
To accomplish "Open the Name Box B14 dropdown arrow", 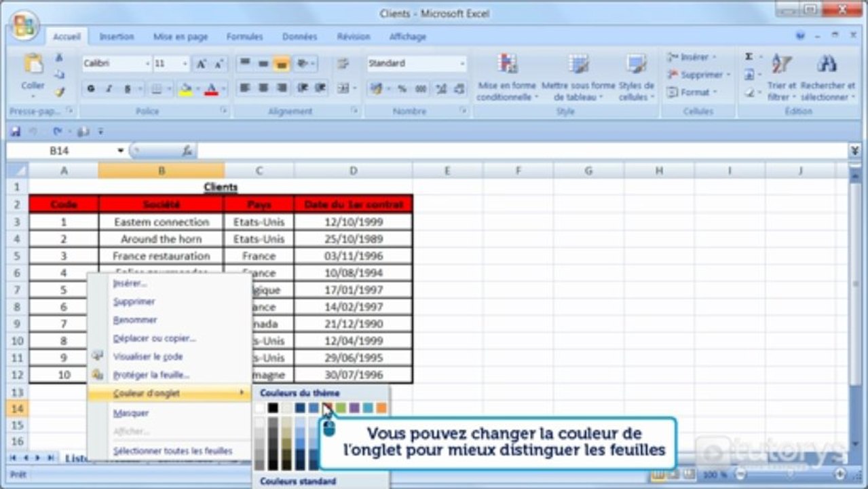I will [x=121, y=151].
